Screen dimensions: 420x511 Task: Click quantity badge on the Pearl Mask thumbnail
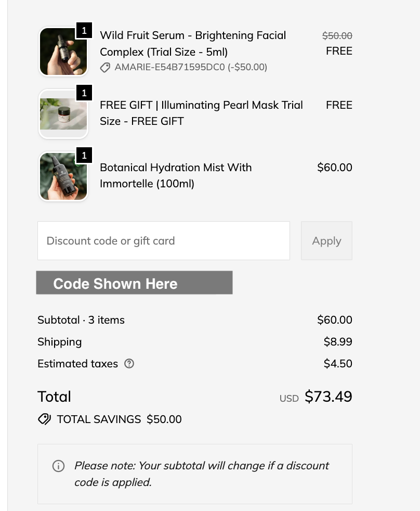click(84, 93)
